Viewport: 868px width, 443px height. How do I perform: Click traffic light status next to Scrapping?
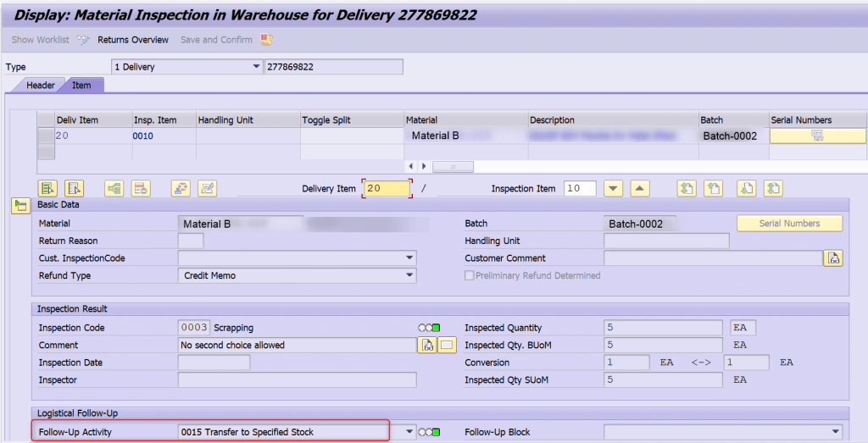429,328
